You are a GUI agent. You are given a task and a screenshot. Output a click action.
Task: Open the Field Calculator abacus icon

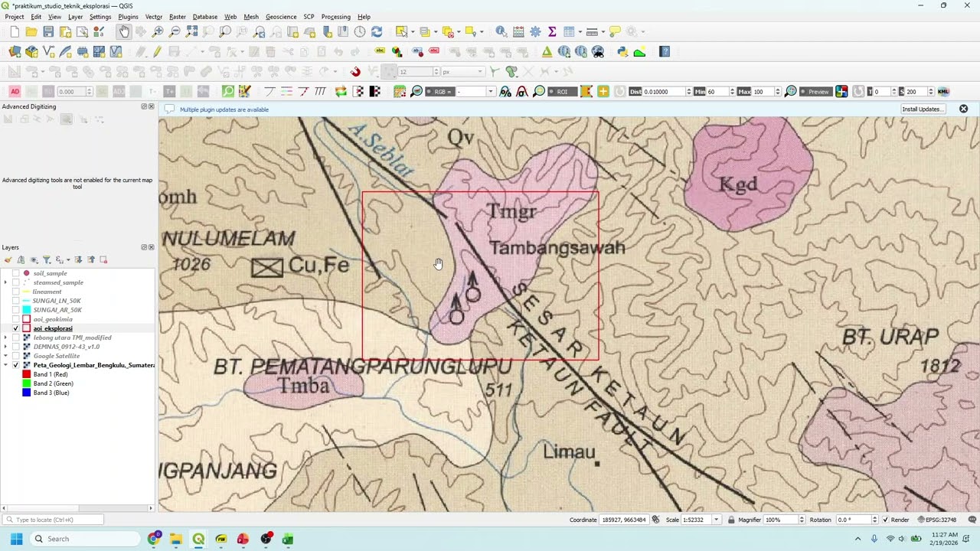(x=518, y=31)
